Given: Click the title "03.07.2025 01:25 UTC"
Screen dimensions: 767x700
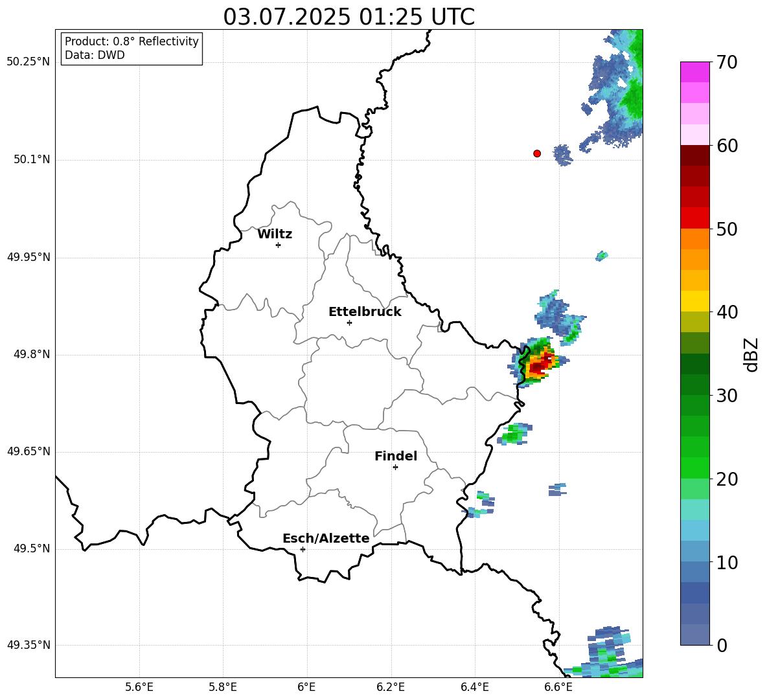Looking at the screenshot, I should pos(349,17).
